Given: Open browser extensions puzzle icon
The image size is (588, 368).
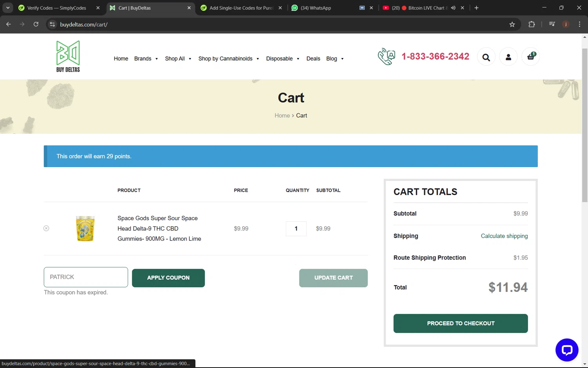Looking at the screenshot, I should [x=532, y=24].
